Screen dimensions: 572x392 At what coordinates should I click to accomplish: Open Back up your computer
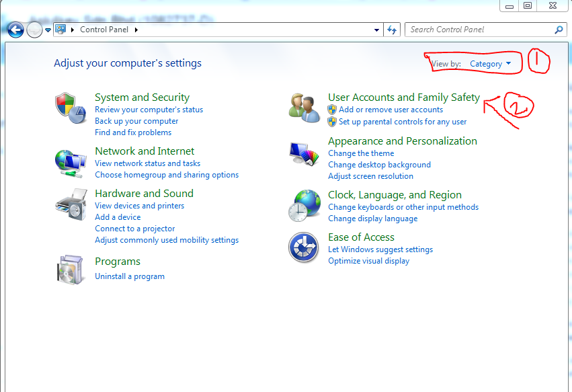tap(136, 121)
